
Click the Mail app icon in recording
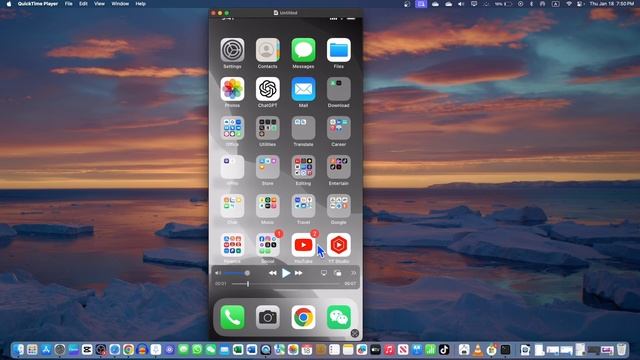(303, 89)
